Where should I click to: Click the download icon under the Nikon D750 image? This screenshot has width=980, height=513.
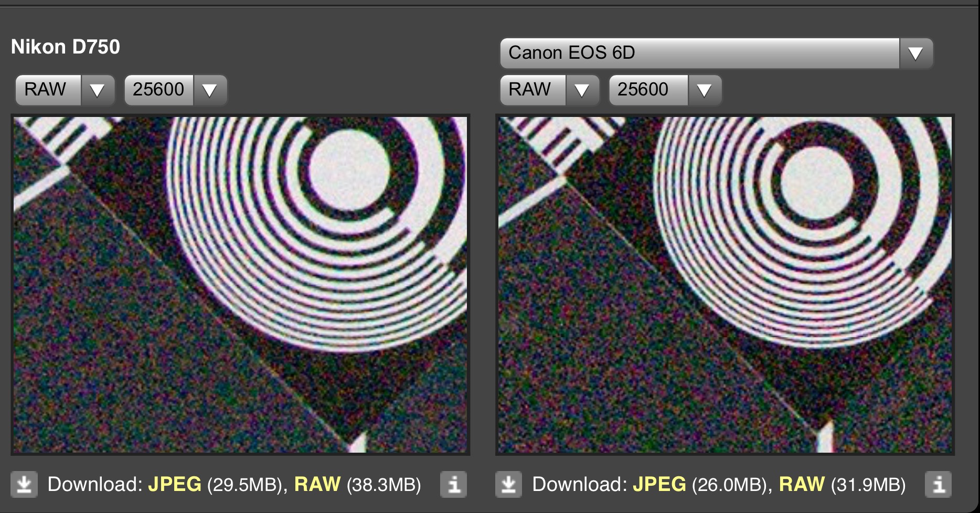(x=24, y=484)
